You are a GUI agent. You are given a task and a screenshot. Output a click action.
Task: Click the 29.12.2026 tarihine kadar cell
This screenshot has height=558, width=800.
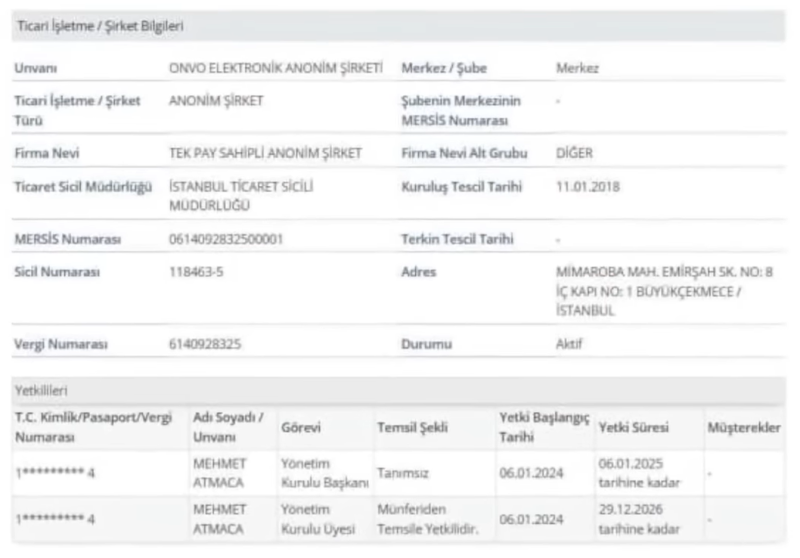(639, 519)
